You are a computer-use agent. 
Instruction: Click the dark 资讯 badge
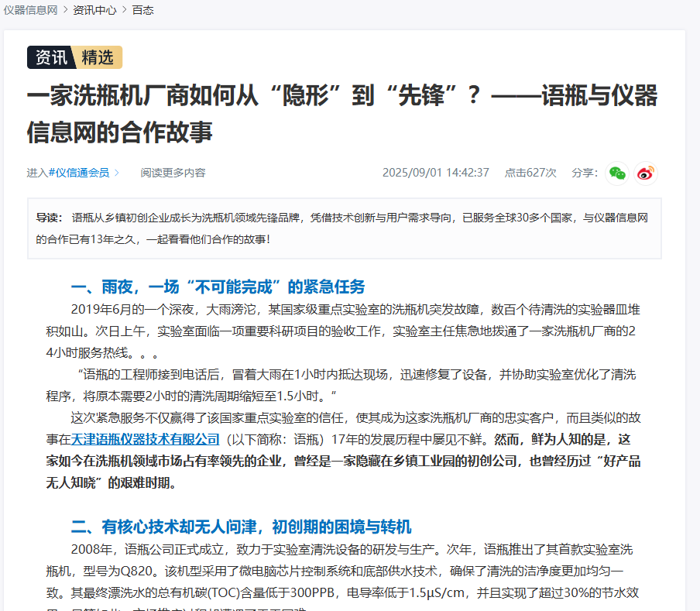tap(51, 57)
